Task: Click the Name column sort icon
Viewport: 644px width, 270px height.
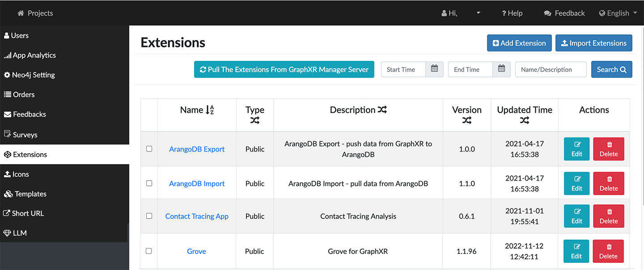Action: (x=210, y=110)
